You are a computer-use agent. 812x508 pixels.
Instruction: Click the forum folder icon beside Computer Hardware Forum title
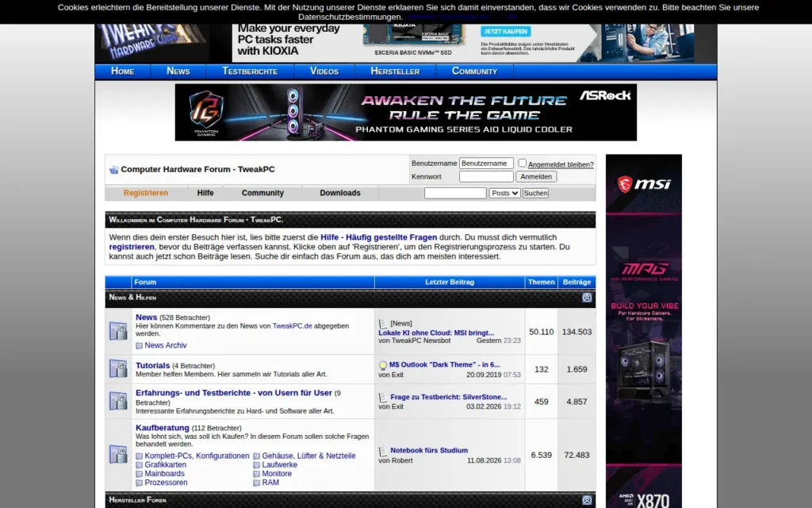[114, 170]
